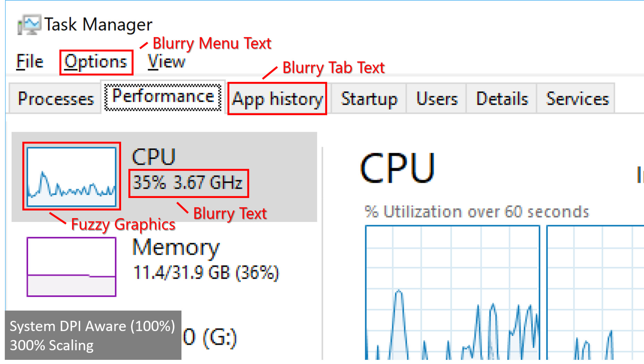Open the Options menu

point(96,62)
